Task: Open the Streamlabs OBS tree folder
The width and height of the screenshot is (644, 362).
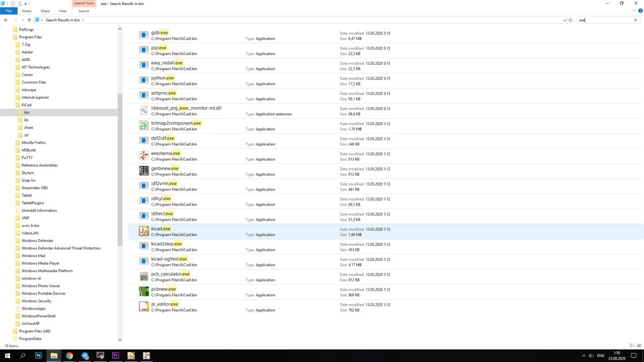Action: (35, 188)
